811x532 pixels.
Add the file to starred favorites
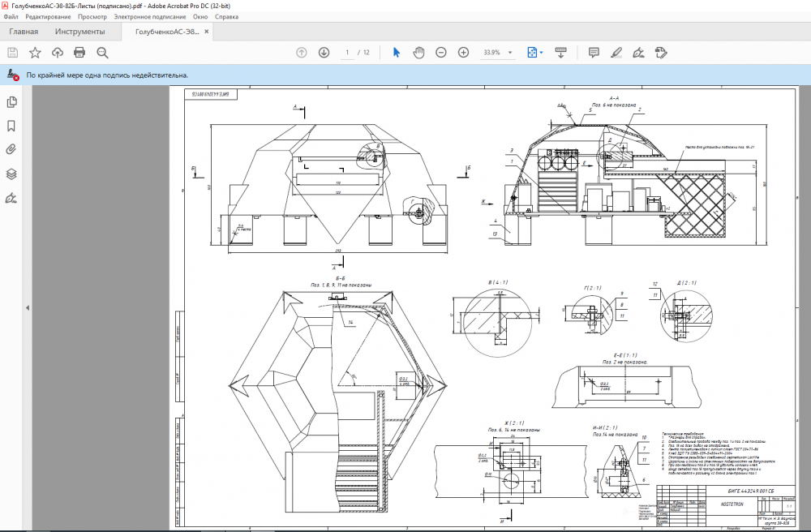coord(35,53)
